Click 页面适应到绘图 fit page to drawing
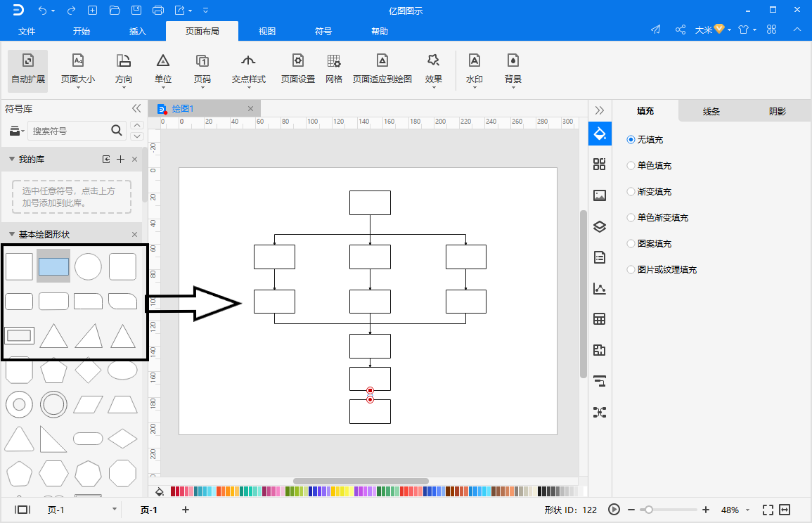Image resolution: width=812 pixels, height=523 pixels. coord(382,70)
